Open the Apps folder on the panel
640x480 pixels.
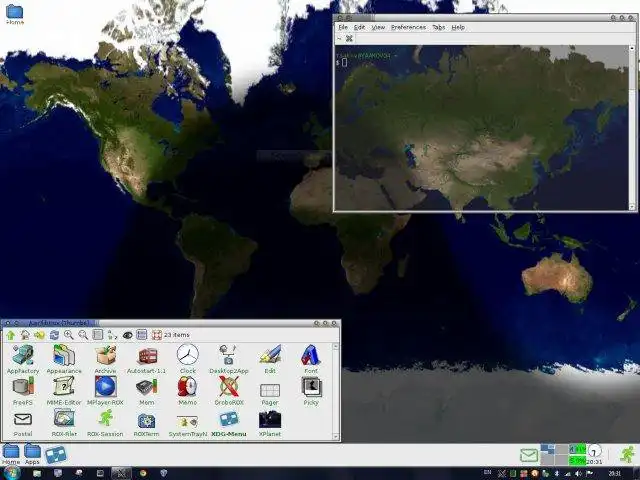click(x=32, y=454)
